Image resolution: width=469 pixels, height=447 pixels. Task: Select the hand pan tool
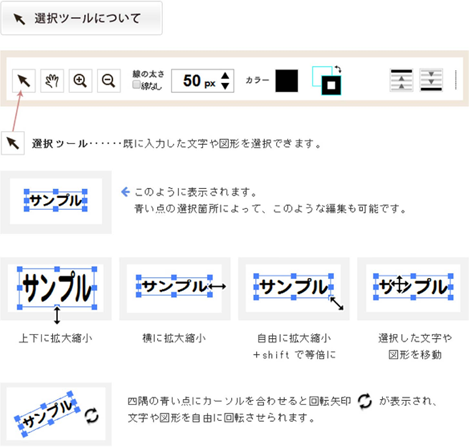52,81
